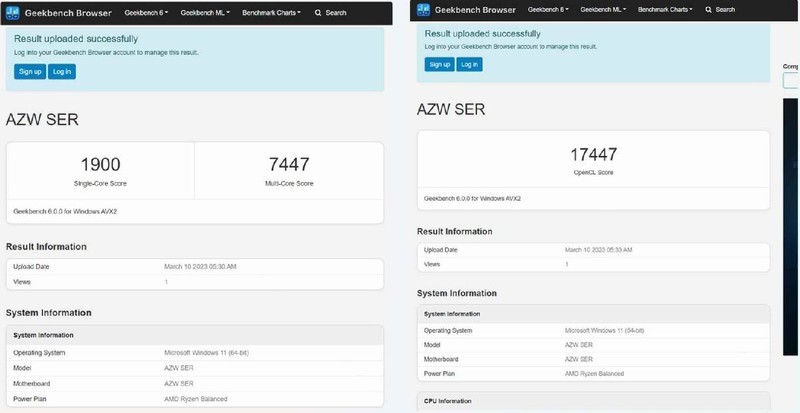Click Log in button in right window
Screen dimensions: 800x413
point(469,64)
